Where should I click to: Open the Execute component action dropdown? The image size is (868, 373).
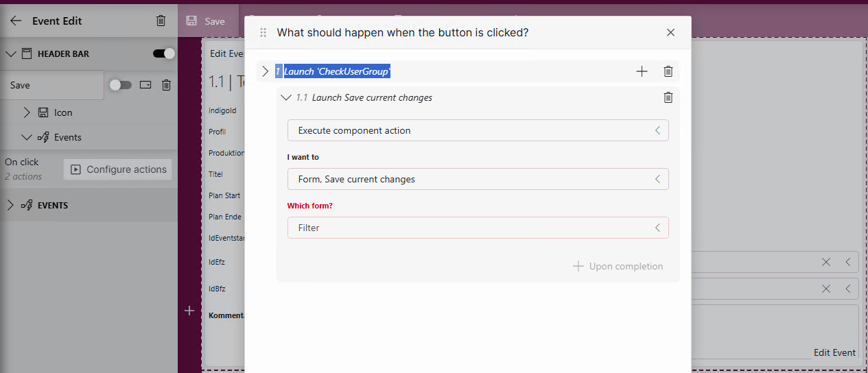(478, 130)
